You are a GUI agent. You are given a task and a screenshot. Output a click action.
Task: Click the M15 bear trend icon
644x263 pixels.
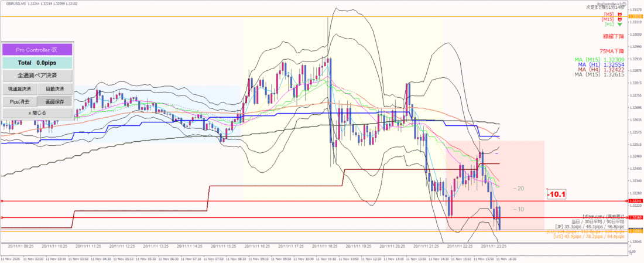(620, 19)
